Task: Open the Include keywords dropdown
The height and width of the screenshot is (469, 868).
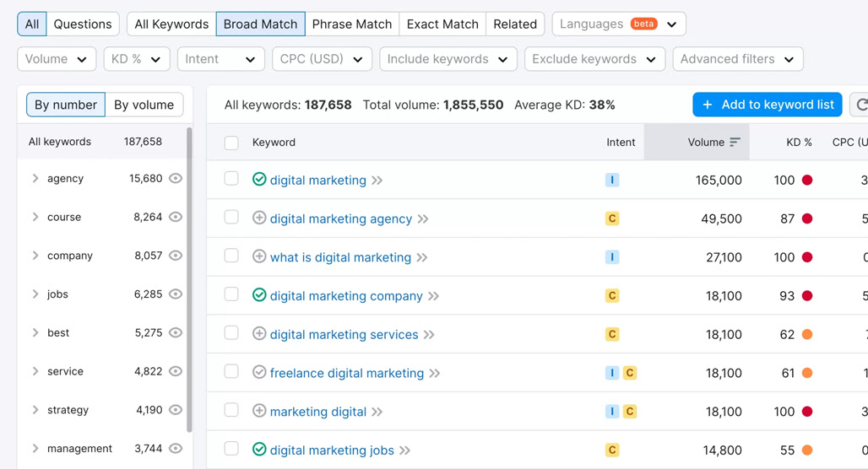Action: 448,59
